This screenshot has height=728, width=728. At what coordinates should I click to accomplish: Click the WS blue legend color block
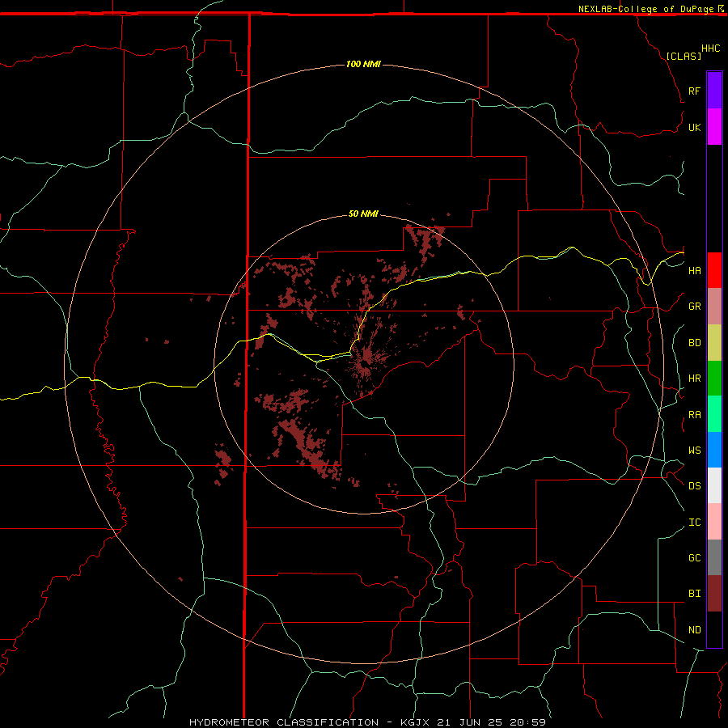[x=714, y=450]
